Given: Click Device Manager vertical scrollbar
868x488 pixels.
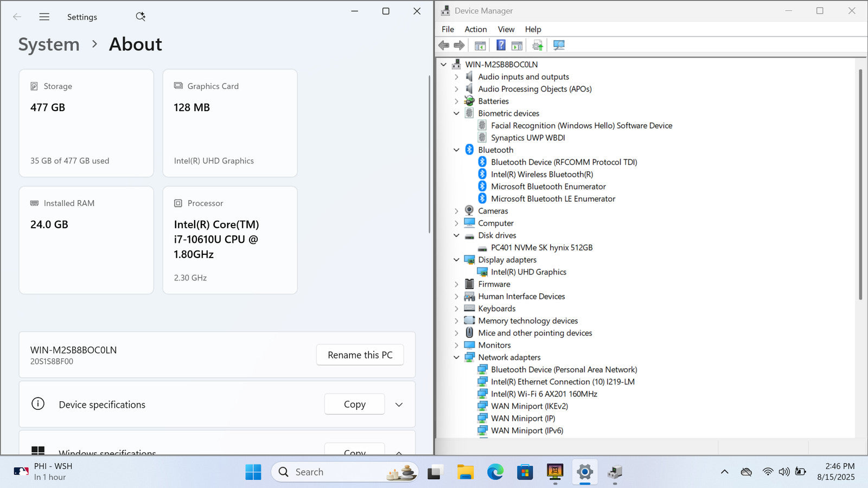Looking at the screenshot, I should click(860, 184).
